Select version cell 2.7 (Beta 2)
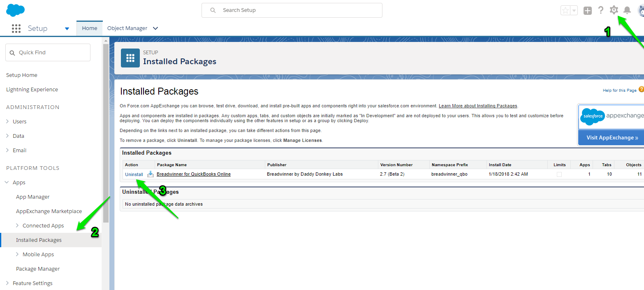The image size is (644, 290). 392,174
